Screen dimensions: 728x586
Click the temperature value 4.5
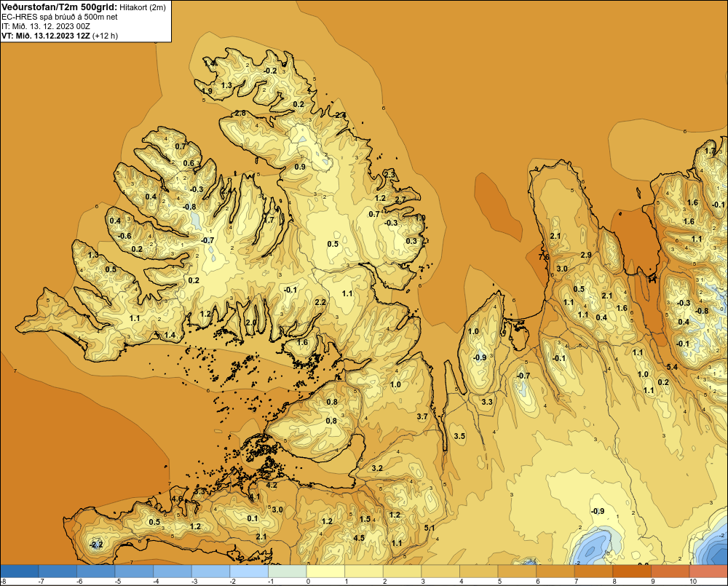coord(359,538)
